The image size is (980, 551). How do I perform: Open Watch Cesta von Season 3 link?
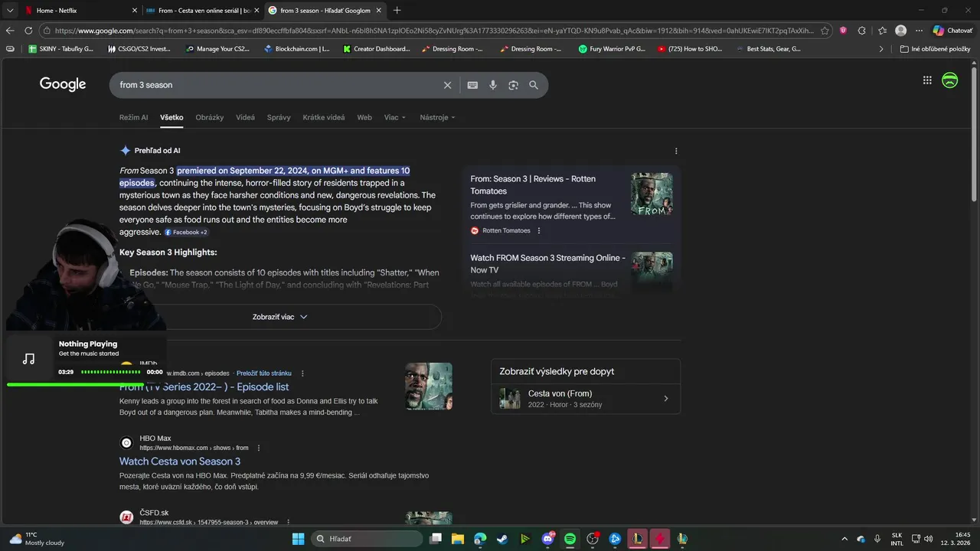point(180,461)
